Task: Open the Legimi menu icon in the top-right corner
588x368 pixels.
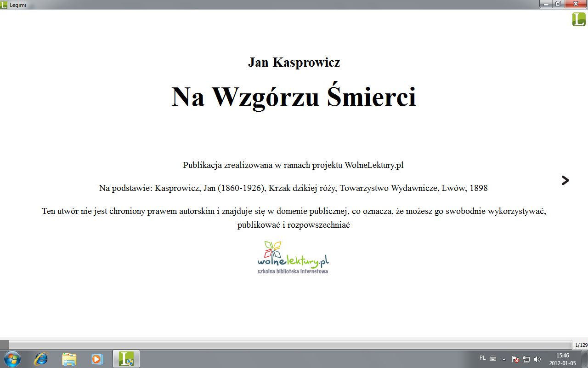Action: tap(579, 19)
